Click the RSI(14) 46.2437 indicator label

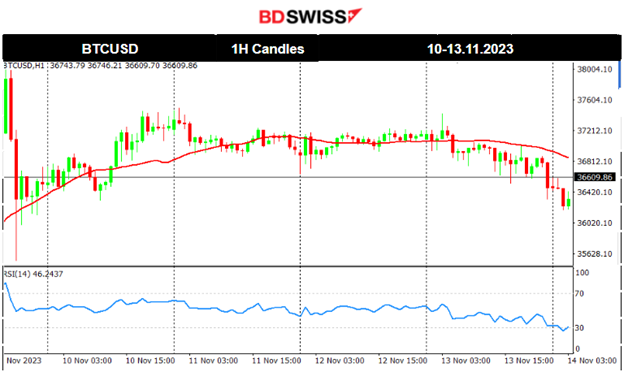[x=33, y=274]
